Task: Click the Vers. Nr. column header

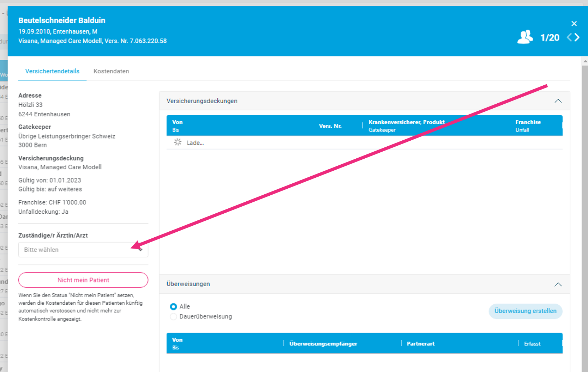Action: (x=330, y=126)
